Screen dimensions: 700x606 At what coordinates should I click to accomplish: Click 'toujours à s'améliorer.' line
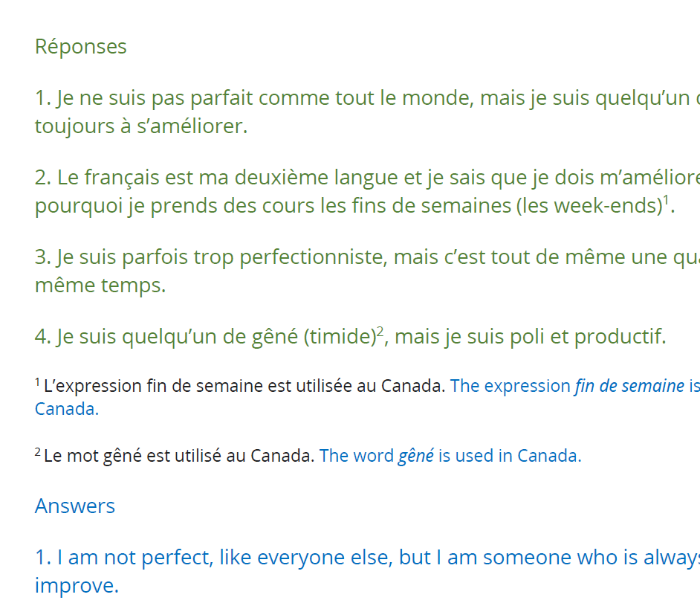(x=141, y=126)
